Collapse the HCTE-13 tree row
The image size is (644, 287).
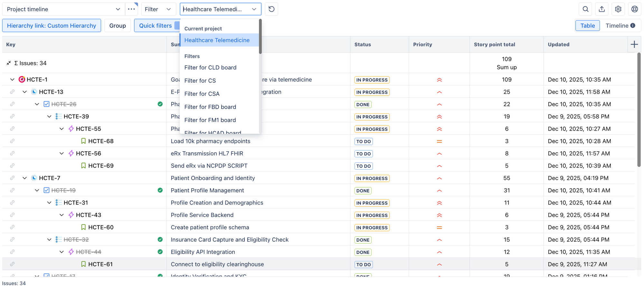[25, 92]
